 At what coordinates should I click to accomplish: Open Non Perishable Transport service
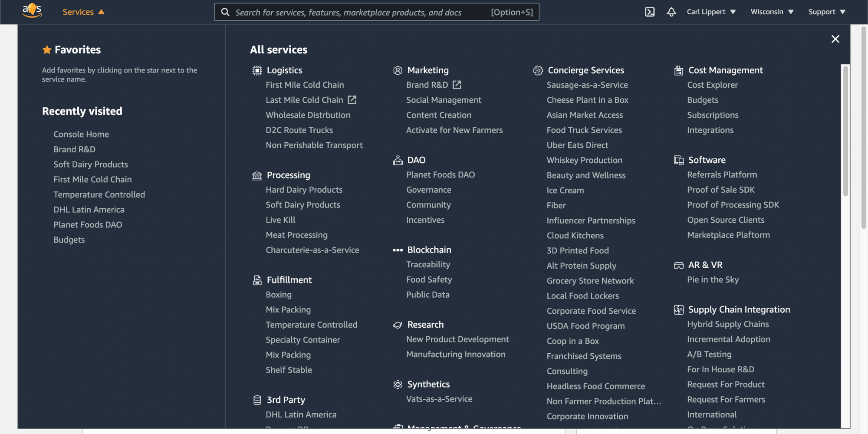tap(314, 145)
